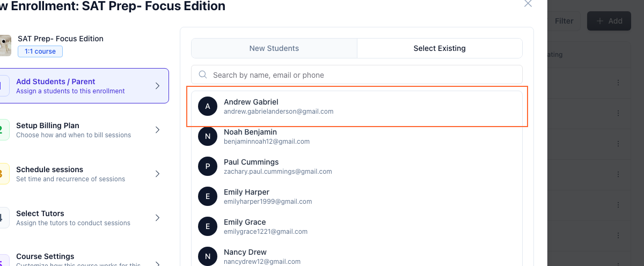Focus the name, email or phone search field
The height and width of the screenshot is (266, 644).
(357, 75)
